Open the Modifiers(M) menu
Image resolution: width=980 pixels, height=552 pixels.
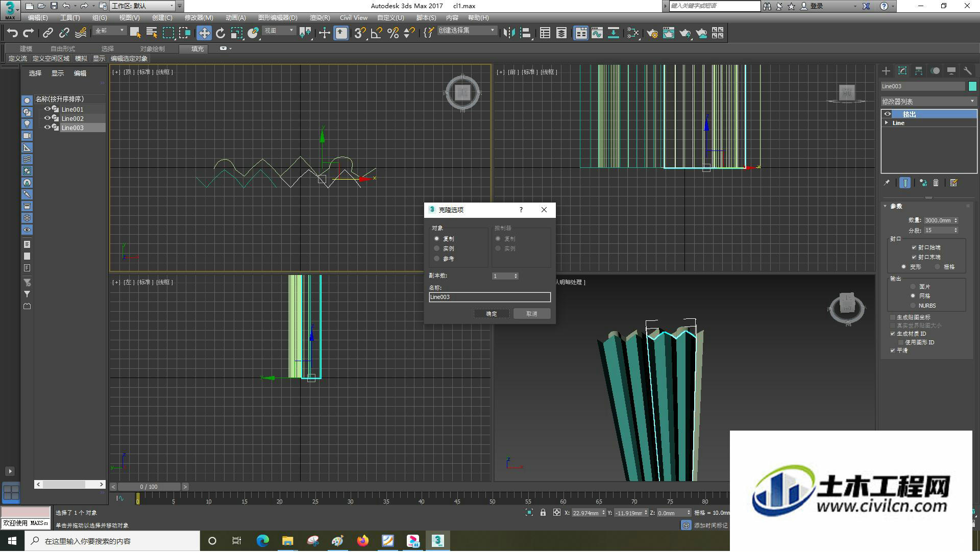[199, 18]
